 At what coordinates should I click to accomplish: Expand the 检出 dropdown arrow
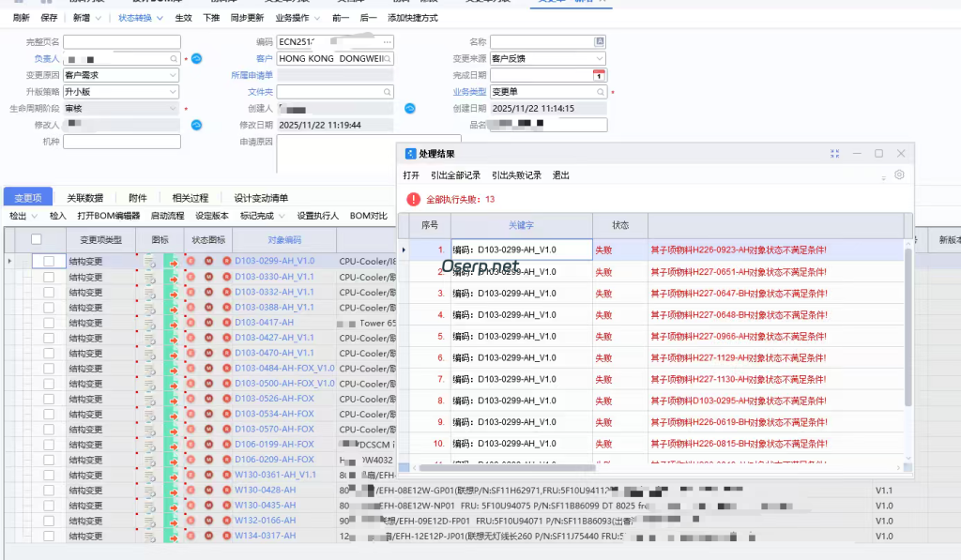36,215
